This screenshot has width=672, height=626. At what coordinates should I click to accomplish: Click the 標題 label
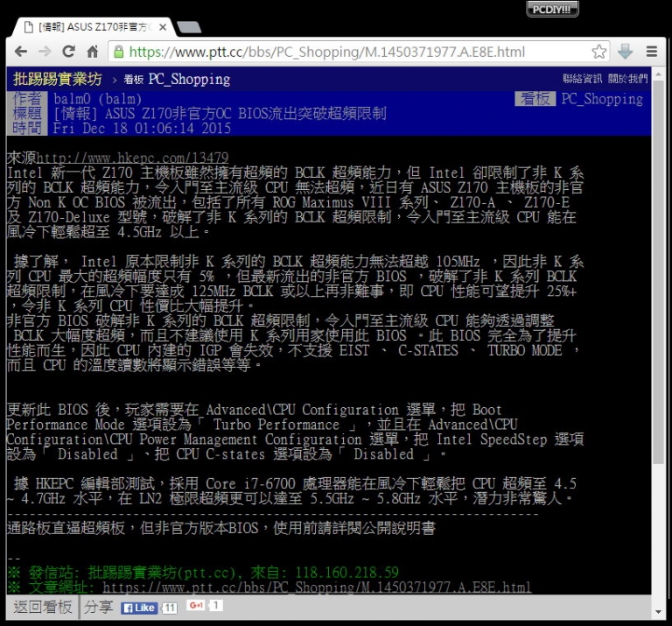[x=27, y=114]
